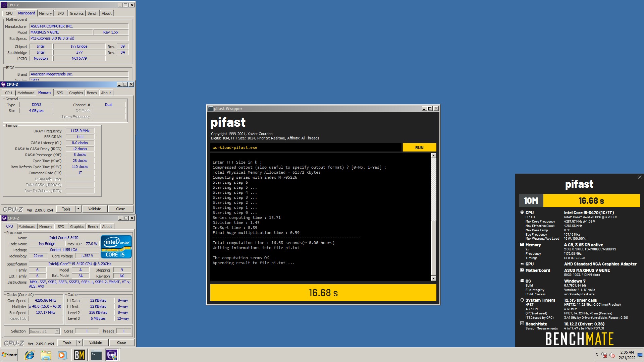
Task: Select Core Voltage value 1.352 V
Action: tap(87, 256)
